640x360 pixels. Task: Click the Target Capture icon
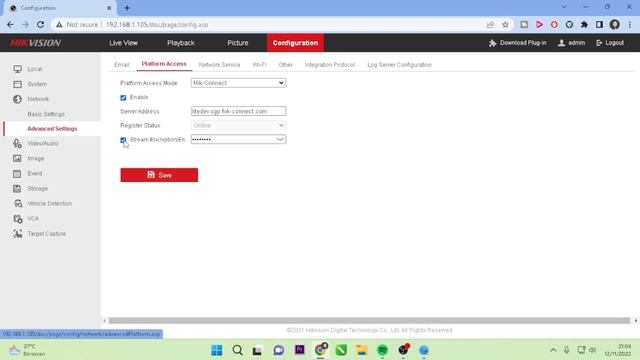click(x=18, y=233)
